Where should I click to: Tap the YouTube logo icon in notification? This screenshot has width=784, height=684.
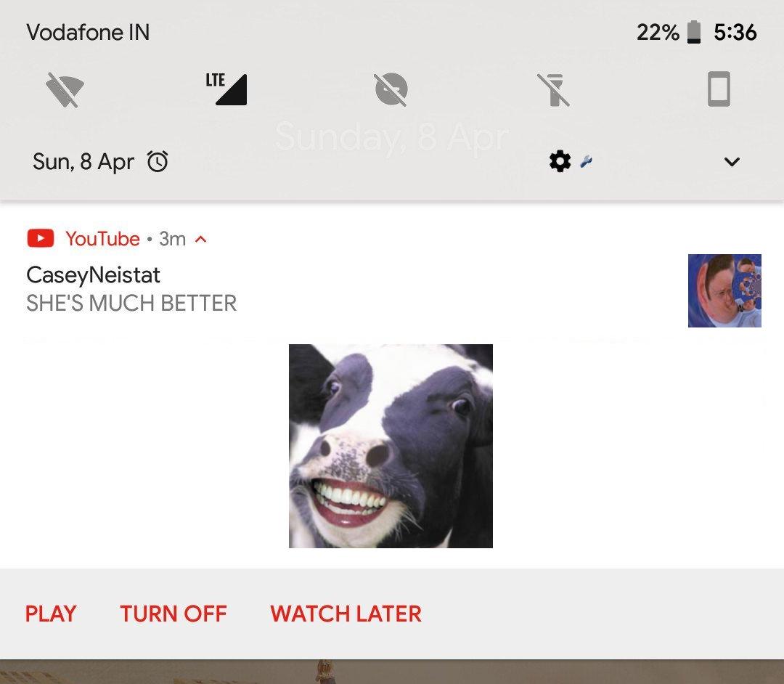coord(40,238)
